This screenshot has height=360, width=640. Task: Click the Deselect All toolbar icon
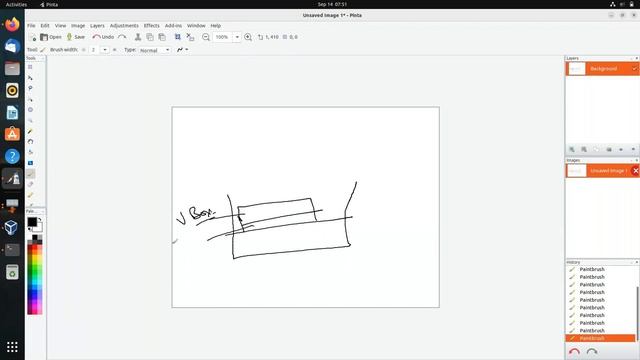click(x=190, y=37)
